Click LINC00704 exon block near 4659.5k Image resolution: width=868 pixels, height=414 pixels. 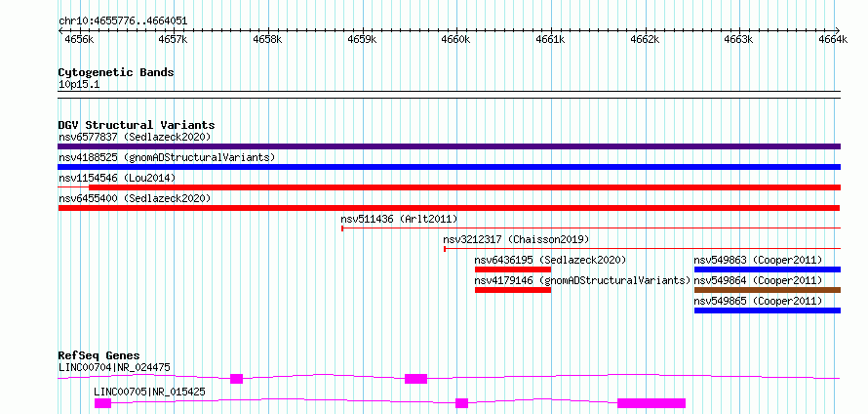tap(415, 379)
